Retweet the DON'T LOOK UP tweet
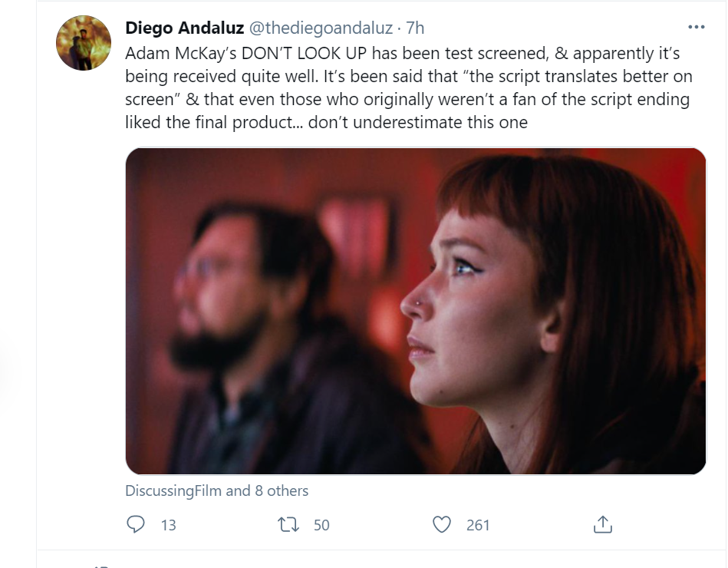Image resolution: width=728 pixels, height=568 pixels. (x=288, y=525)
